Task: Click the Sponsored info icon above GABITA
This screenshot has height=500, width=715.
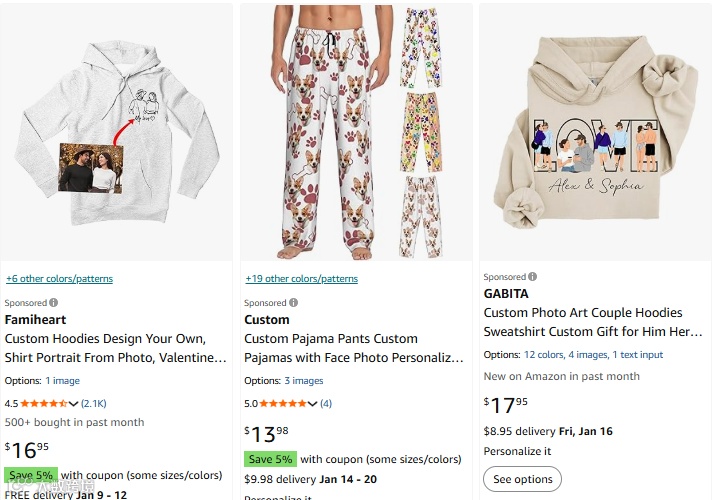Action: (533, 276)
